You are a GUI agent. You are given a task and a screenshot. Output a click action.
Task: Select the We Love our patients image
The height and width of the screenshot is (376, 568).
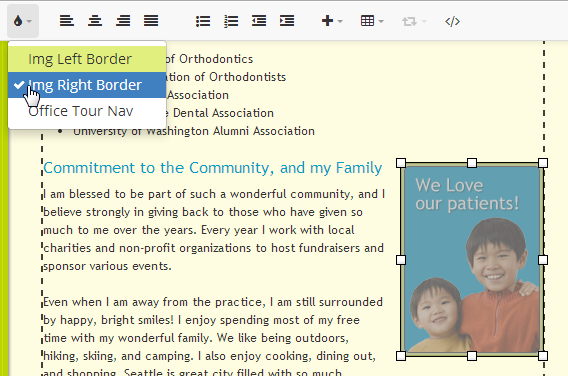click(x=472, y=259)
